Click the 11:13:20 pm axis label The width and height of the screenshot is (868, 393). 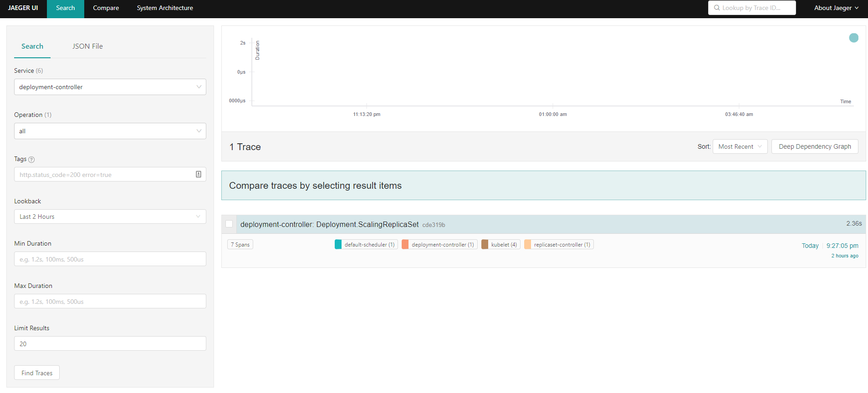[367, 114]
